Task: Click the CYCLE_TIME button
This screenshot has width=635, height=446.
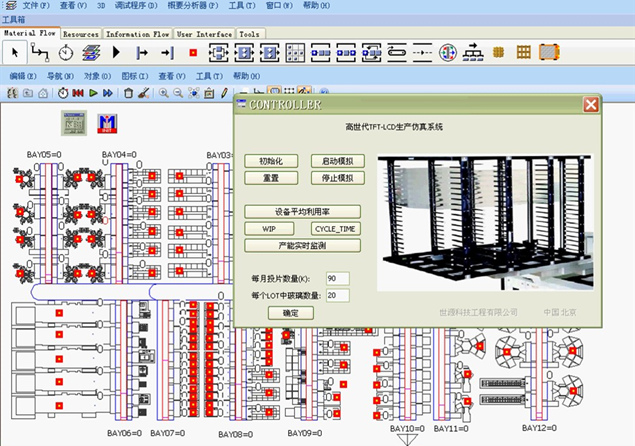Action: (335, 228)
